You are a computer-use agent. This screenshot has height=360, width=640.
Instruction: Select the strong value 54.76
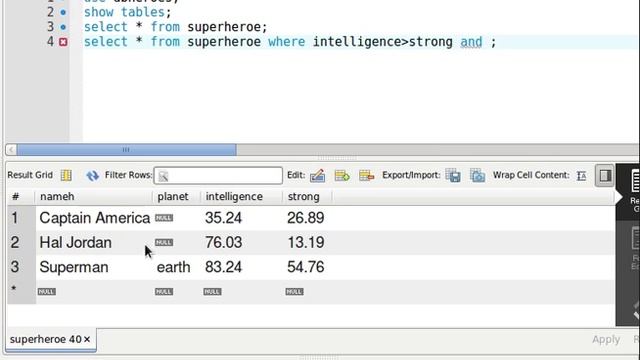[306, 267]
